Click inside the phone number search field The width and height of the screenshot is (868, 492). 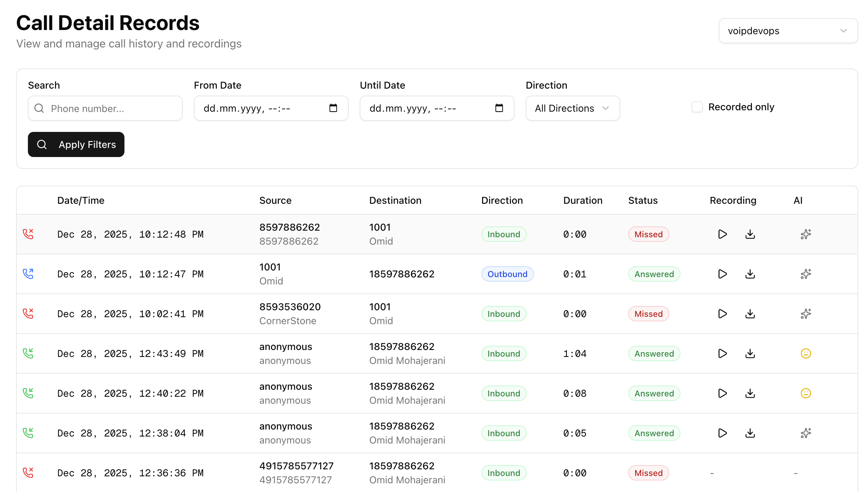tap(105, 108)
